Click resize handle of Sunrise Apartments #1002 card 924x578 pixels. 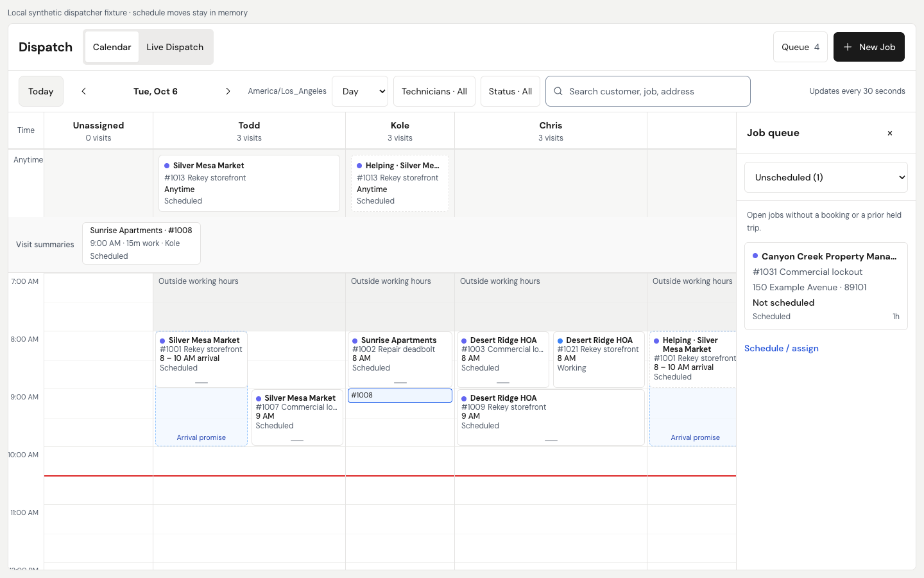[x=400, y=383]
